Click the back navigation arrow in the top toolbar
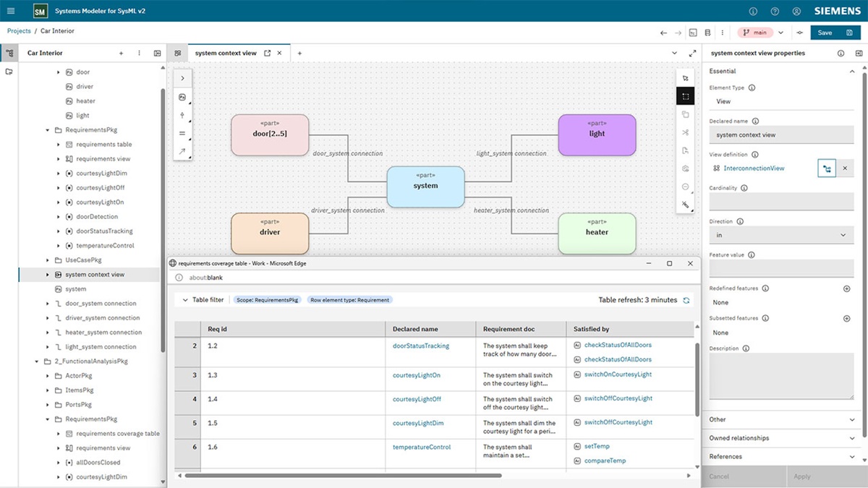868x488 pixels. pos(663,32)
